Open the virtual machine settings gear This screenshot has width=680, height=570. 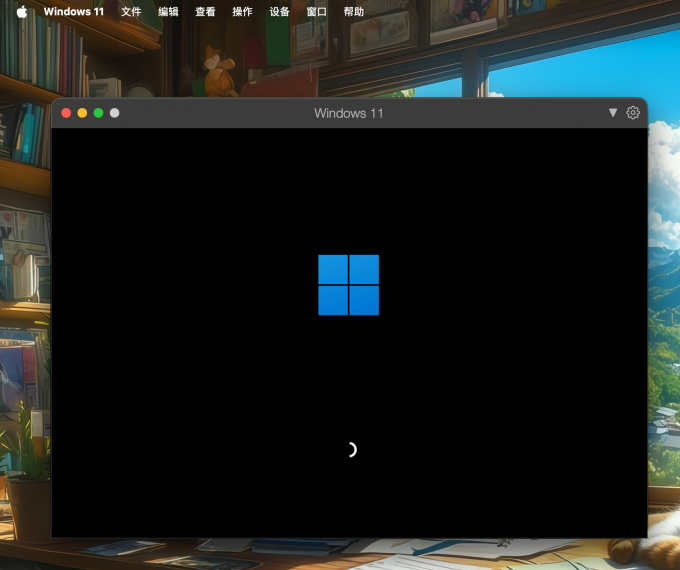point(633,113)
